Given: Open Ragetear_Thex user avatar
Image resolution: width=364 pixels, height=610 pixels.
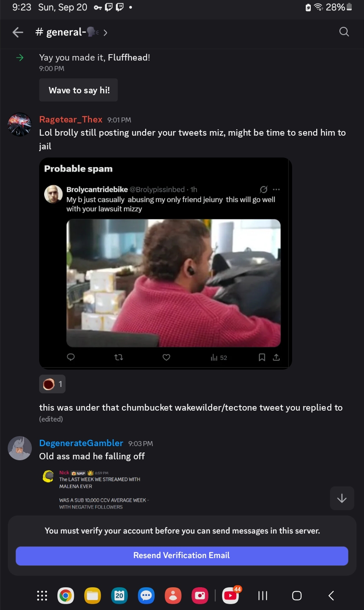Looking at the screenshot, I should (x=20, y=124).
